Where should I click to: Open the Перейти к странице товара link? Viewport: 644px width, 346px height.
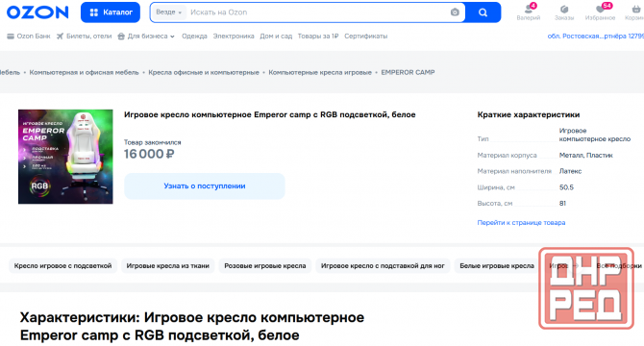click(521, 222)
